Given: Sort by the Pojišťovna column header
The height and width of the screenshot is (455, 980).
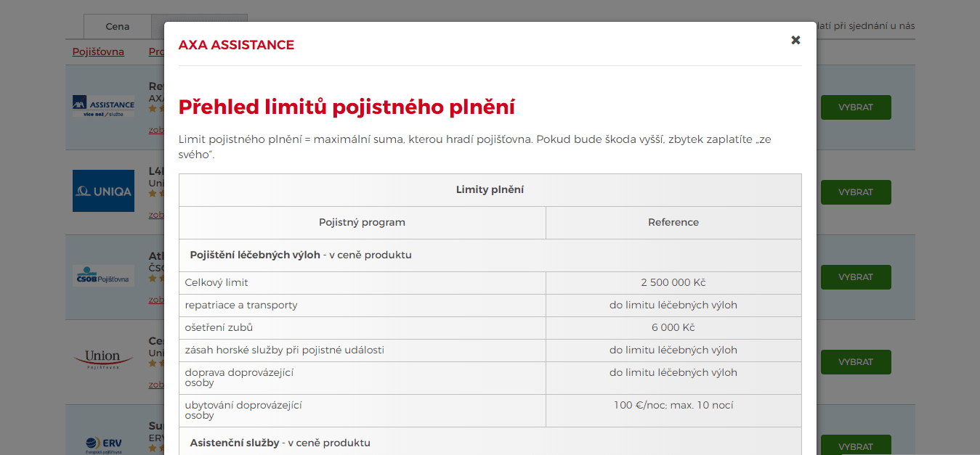Looking at the screenshot, I should click(98, 52).
